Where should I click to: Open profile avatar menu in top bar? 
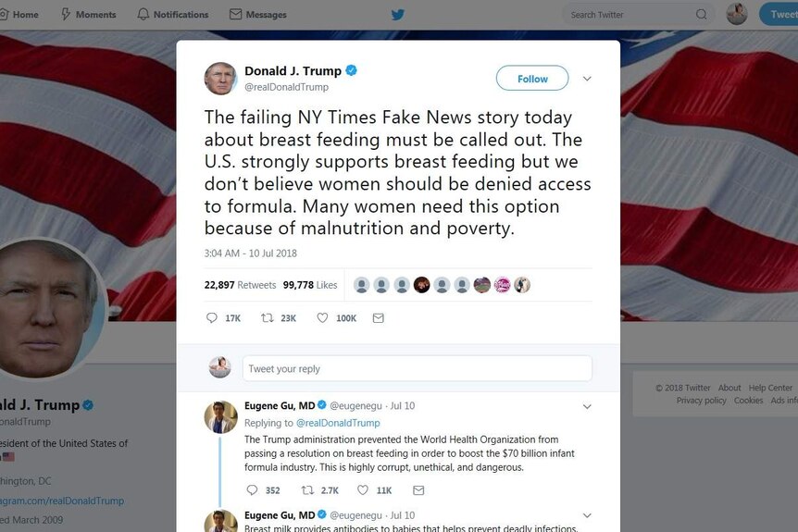[x=736, y=14]
